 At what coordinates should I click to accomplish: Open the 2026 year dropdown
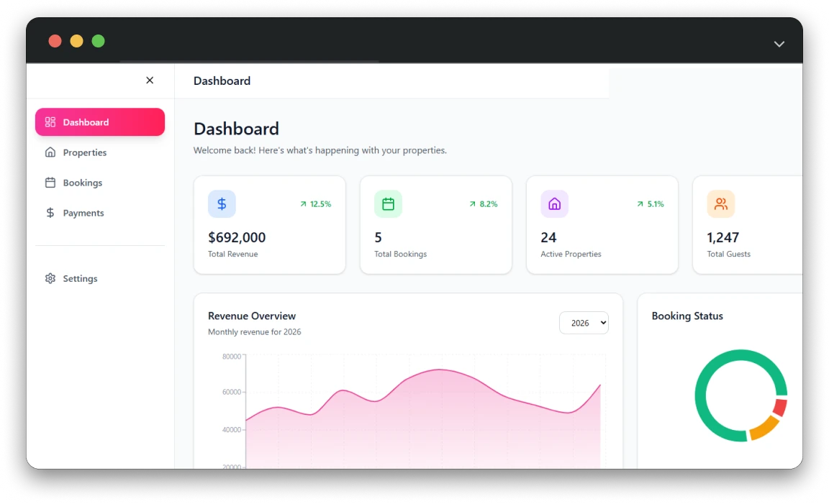(584, 323)
